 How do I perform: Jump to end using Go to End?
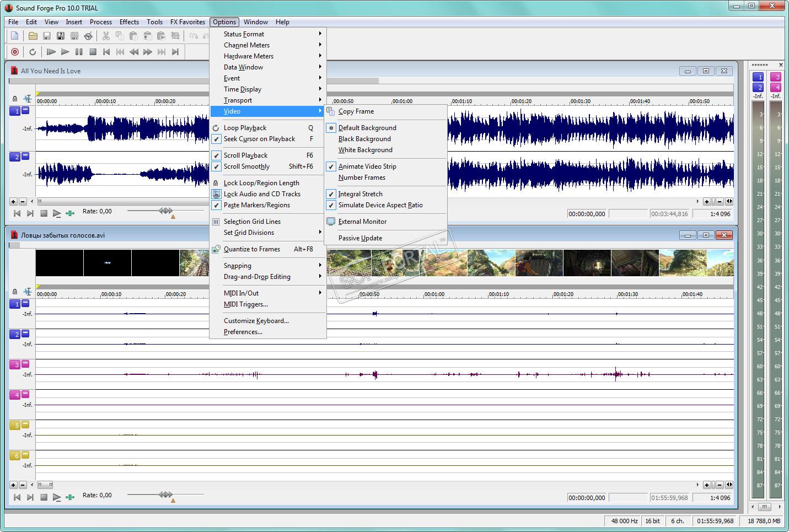[175, 52]
